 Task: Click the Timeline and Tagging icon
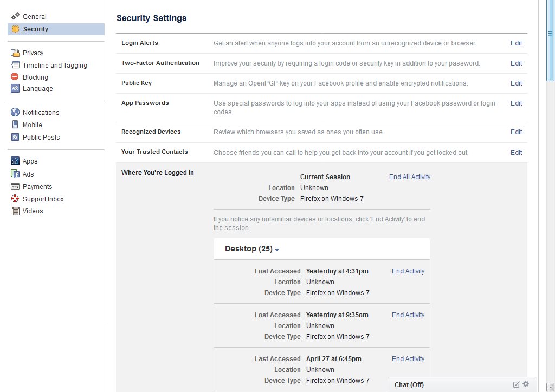coord(15,64)
